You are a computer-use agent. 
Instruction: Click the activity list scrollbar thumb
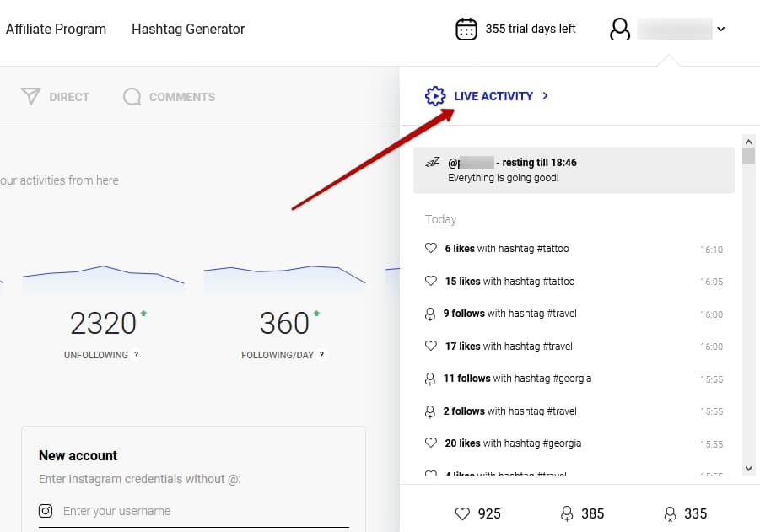[x=748, y=156]
